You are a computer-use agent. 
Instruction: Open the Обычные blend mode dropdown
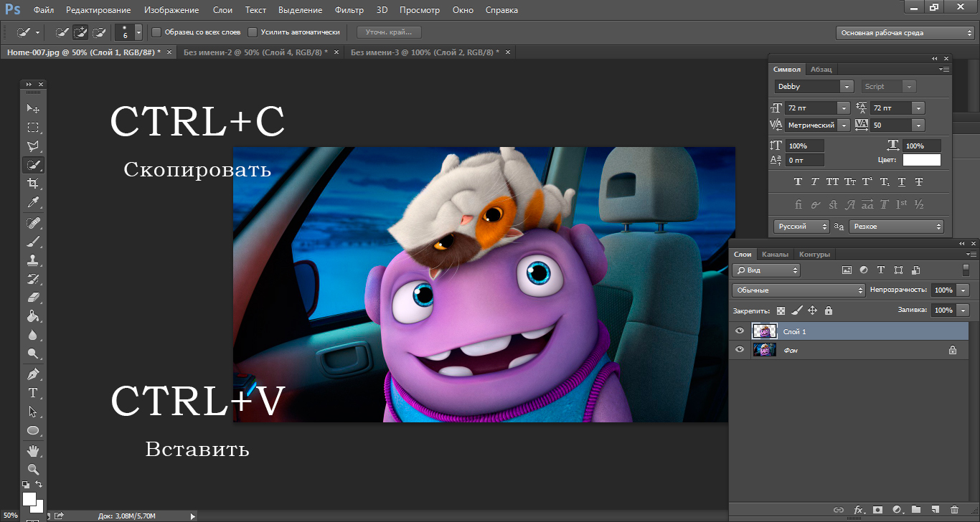coord(798,290)
